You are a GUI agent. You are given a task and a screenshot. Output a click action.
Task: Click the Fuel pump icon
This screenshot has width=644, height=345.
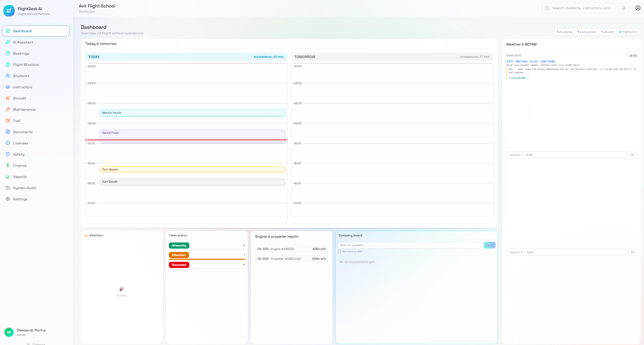[8, 121]
